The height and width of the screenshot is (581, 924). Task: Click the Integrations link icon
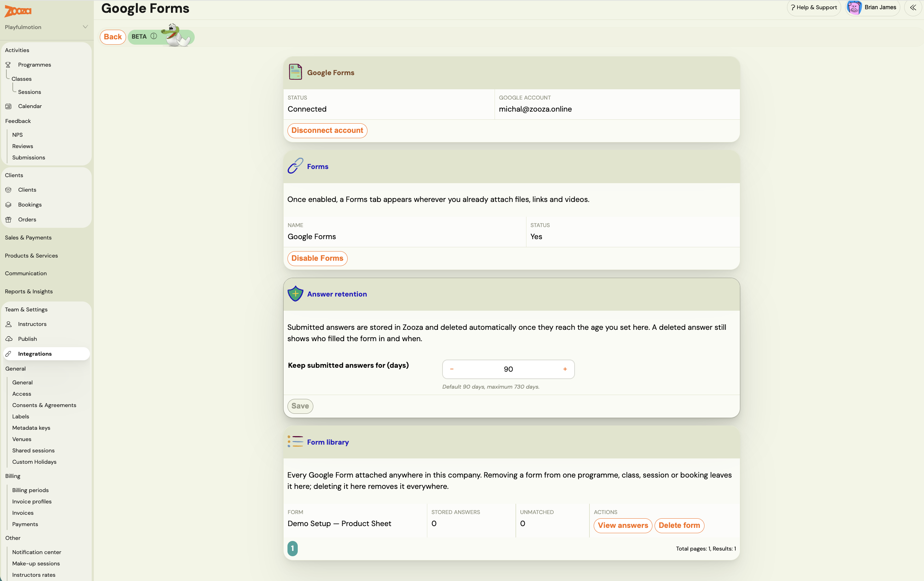pos(8,354)
